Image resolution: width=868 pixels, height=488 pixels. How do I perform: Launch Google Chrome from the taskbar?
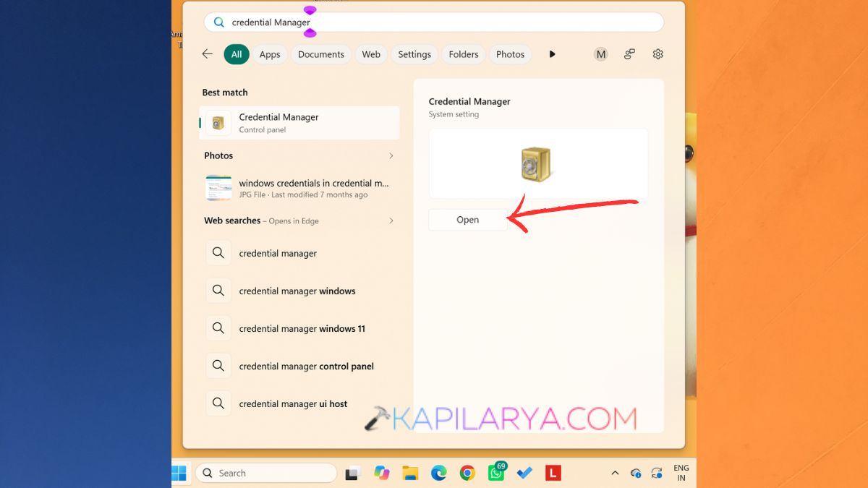point(467,474)
